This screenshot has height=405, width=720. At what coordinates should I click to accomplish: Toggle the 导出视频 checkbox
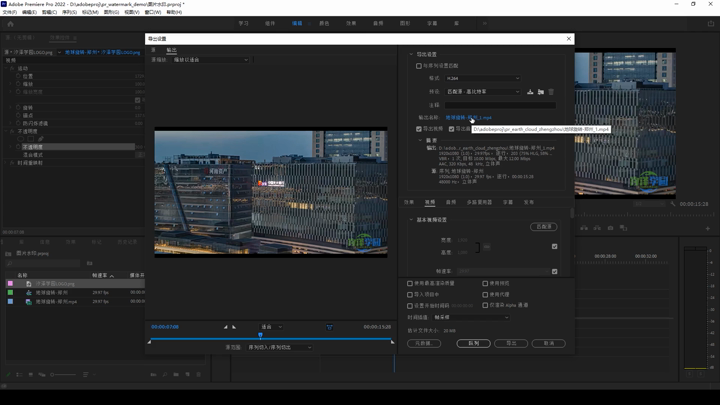click(x=419, y=129)
